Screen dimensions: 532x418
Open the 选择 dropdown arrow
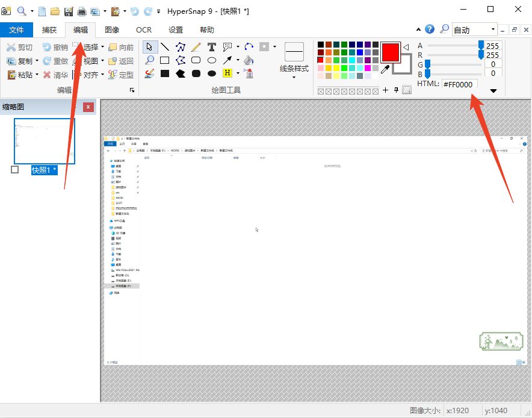pos(102,47)
